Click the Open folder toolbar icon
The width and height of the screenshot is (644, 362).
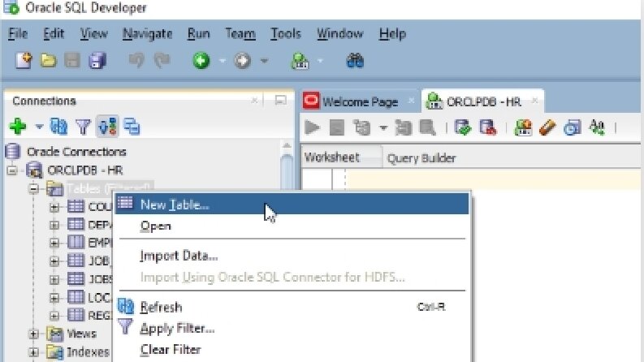(x=49, y=61)
